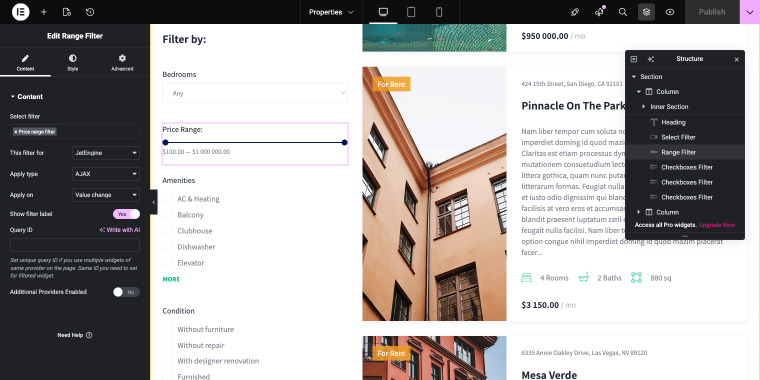Check the AC & Heating checkbox
Viewport: 760px width, 380px height.
(x=167, y=198)
